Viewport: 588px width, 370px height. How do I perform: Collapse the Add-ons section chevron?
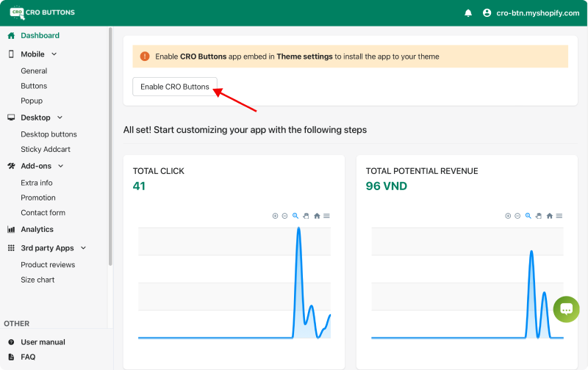pos(61,166)
